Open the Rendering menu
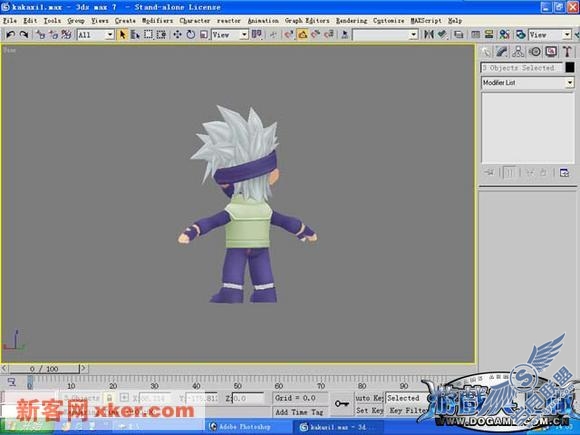This screenshot has width=580, height=435. (x=351, y=21)
